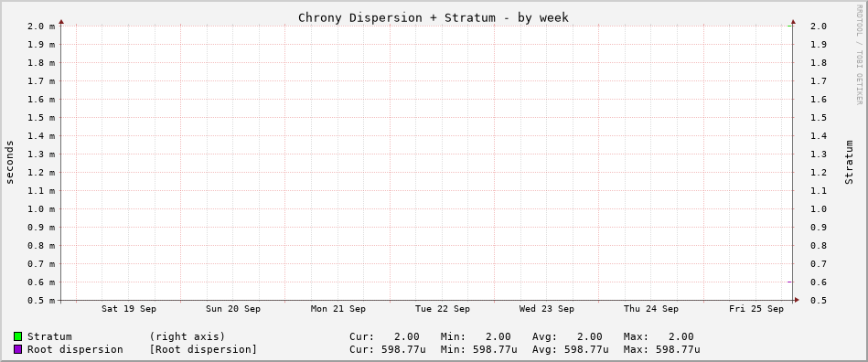This screenshot has width=868, height=362.
Task: Click Stratum 'Min: 2.00' value
Action: pyautogui.click(x=476, y=336)
